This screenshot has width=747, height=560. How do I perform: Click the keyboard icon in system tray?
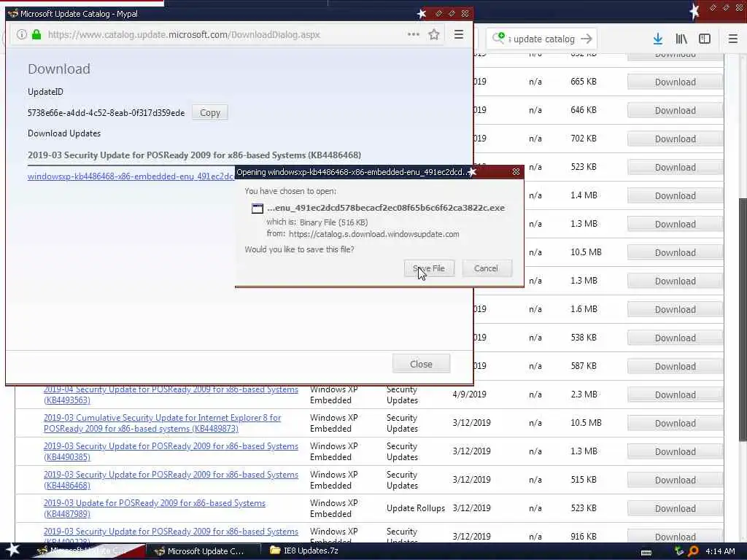(x=646, y=552)
